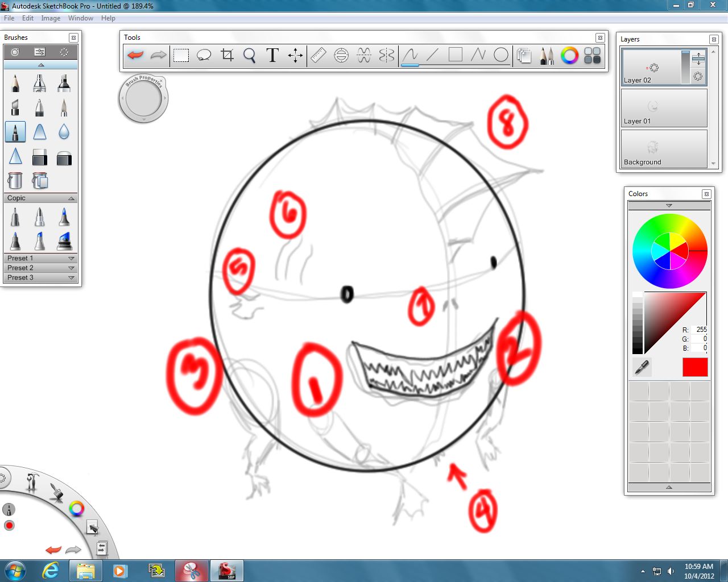
Task: Open the Window menu
Action: (80, 18)
